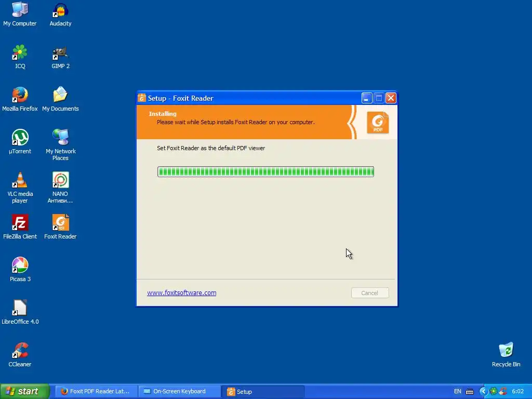
Task: Select the µTorrent desktop shortcut
Action: tap(20, 142)
